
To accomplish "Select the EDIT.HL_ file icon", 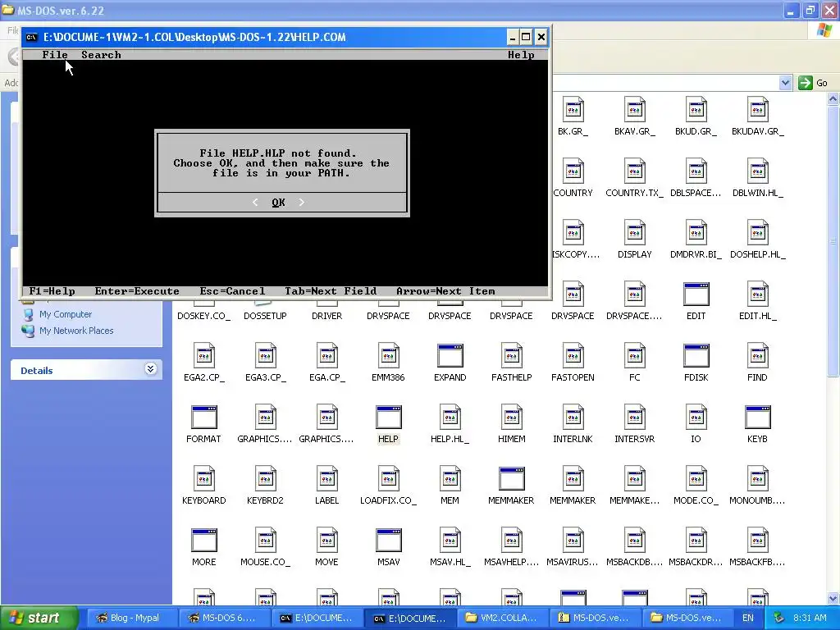I will [757, 294].
